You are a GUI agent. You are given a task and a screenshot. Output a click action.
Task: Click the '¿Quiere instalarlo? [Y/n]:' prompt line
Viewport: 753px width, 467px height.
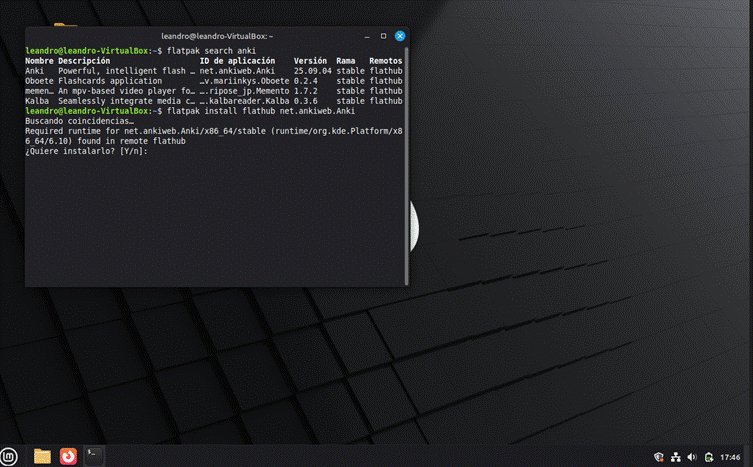pos(86,151)
